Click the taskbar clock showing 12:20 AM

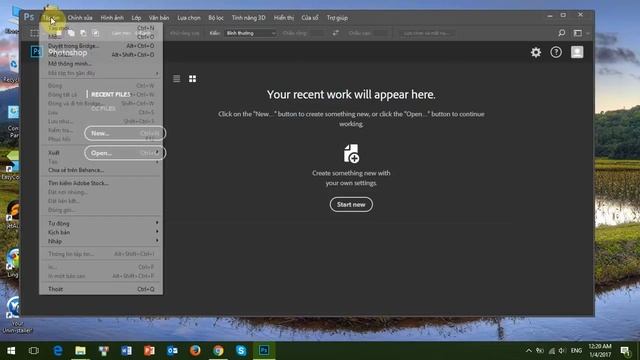tap(600, 351)
